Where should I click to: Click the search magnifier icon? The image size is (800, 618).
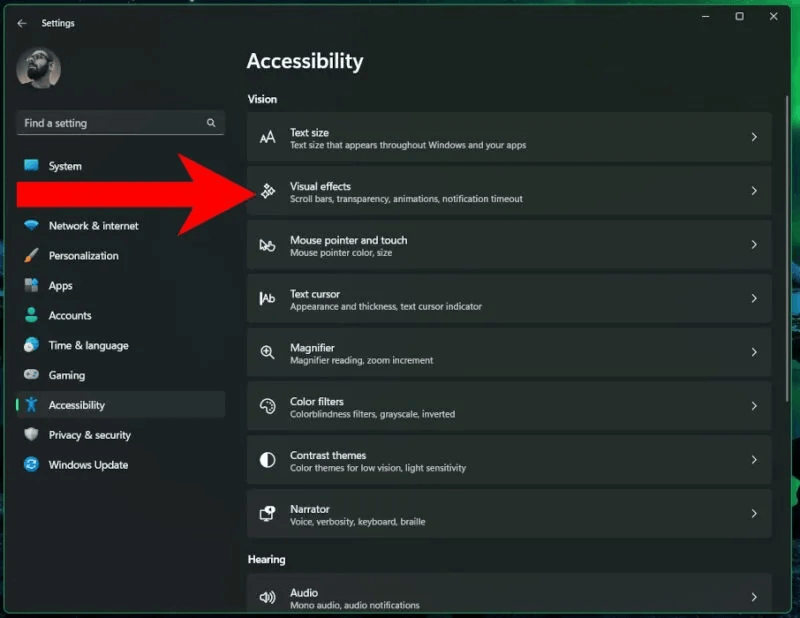pyautogui.click(x=211, y=123)
